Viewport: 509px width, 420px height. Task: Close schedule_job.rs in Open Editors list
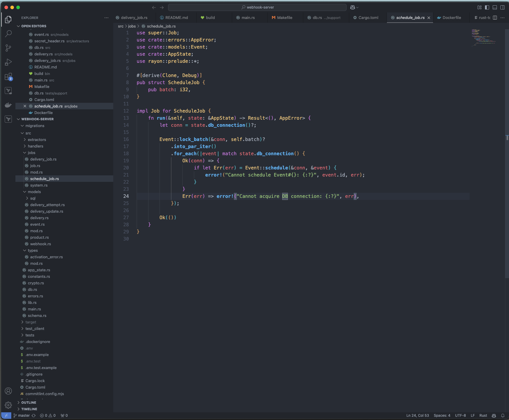point(25,106)
